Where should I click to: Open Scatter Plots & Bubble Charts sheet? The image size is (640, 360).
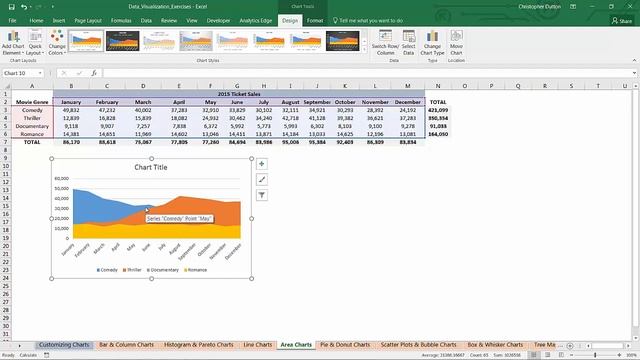pos(419,345)
